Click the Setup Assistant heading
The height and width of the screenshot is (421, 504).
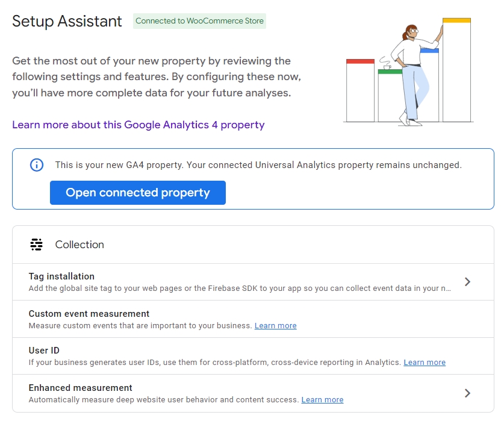(67, 21)
